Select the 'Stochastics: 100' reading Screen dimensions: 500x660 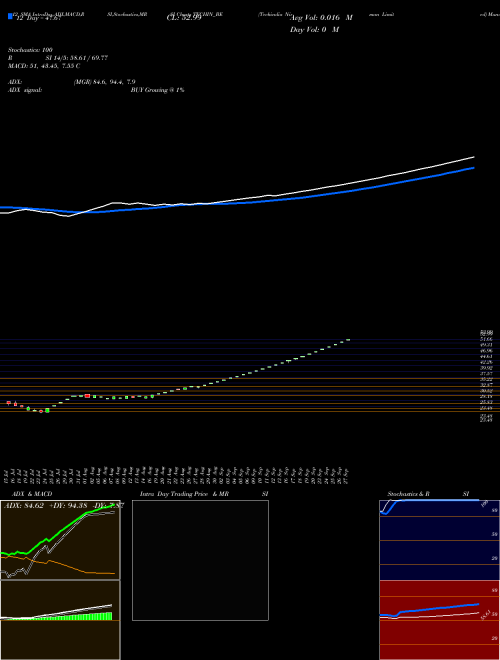30,50
